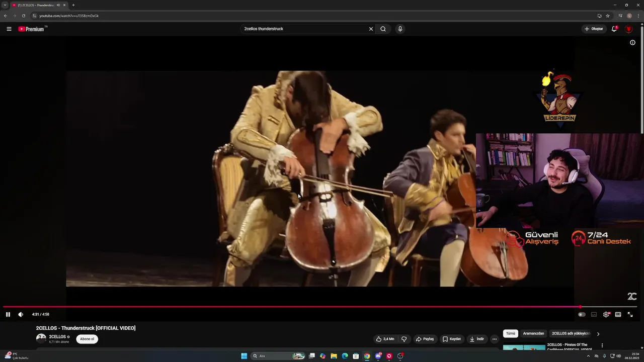
Task: Open options for Pirates Of The Caribbean video
Action: tap(602, 345)
